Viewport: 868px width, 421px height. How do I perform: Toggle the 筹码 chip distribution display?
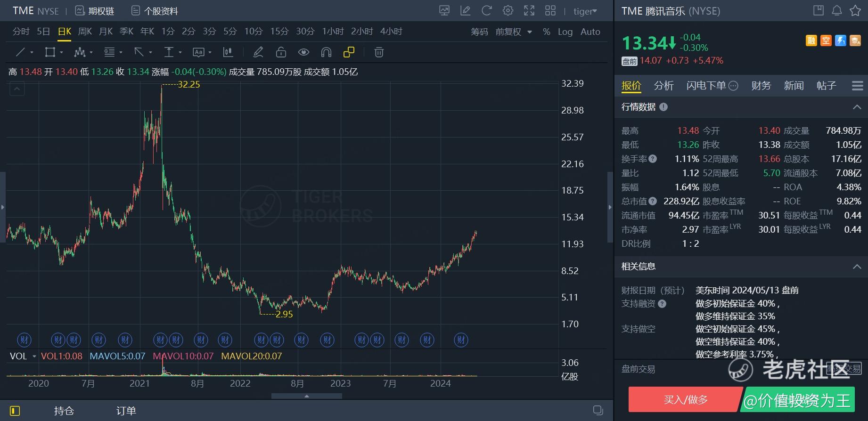point(479,32)
